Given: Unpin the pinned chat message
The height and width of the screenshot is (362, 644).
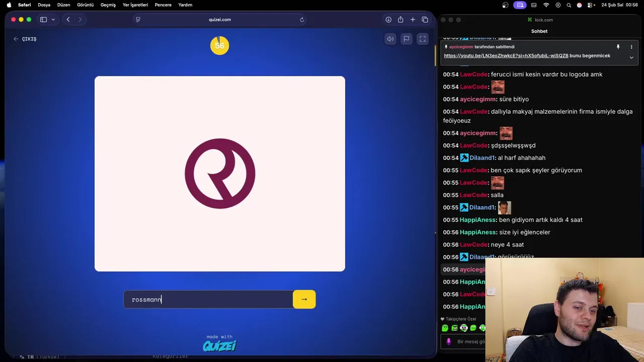Looking at the screenshot, I should (x=618, y=47).
